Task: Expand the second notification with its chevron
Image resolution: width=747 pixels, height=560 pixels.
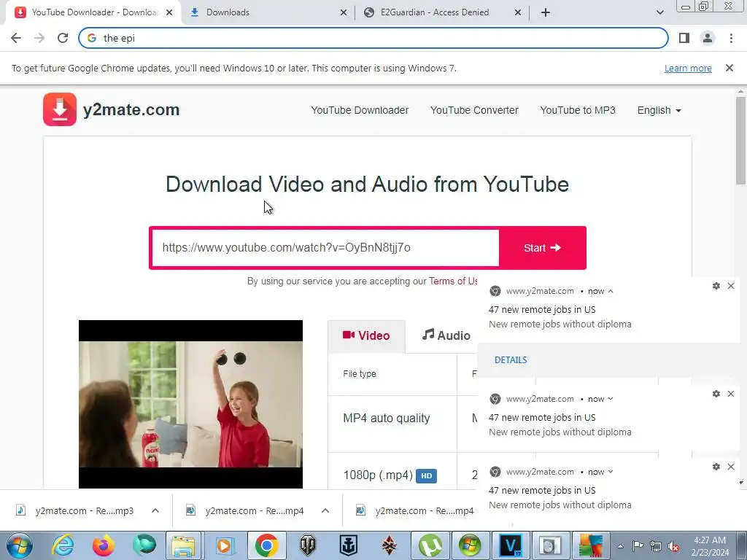Action: pyautogui.click(x=611, y=399)
